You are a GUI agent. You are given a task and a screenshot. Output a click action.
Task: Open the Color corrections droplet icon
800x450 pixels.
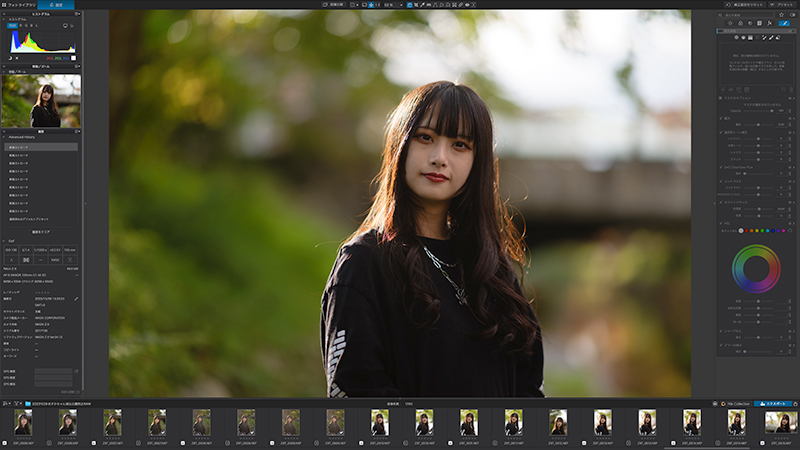740,23
